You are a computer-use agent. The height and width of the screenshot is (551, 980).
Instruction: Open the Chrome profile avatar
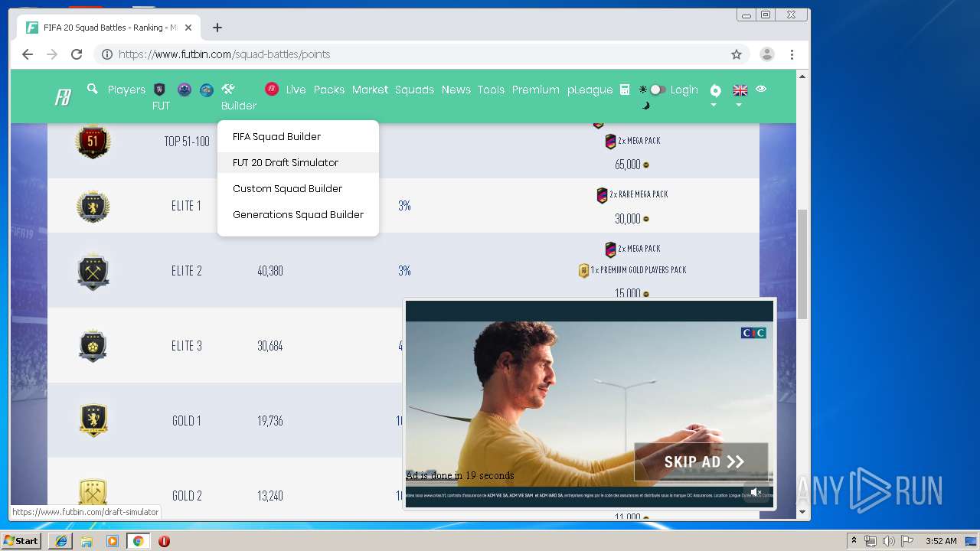click(x=766, y=54)
